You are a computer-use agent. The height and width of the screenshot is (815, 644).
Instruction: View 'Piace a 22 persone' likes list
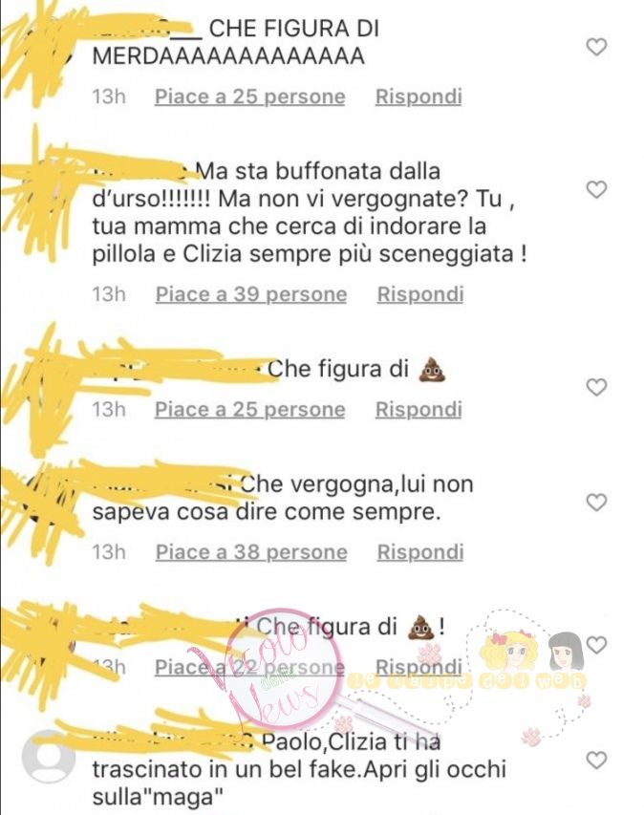click(249, 667)
